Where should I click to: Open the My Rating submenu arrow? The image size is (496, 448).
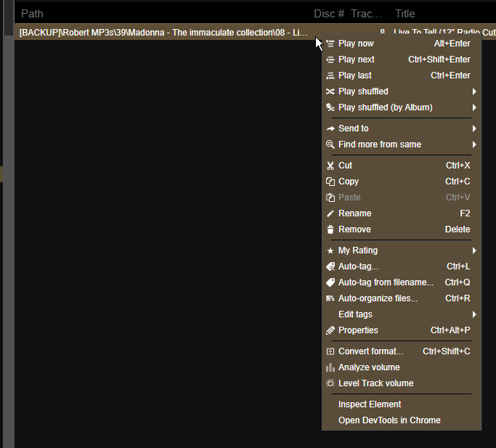pyautogui.click(x=474, y=251)
